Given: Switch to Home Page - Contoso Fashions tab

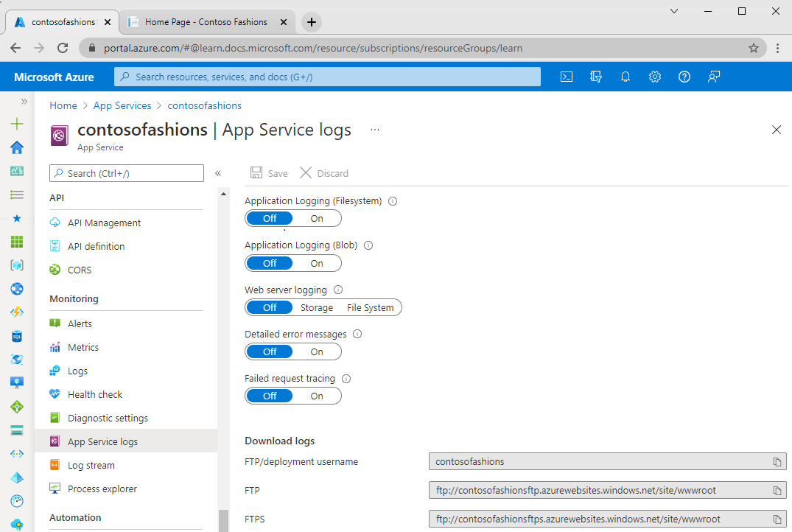Looking at the screenshot, I should pyautogui.click(x=206, y=22).
